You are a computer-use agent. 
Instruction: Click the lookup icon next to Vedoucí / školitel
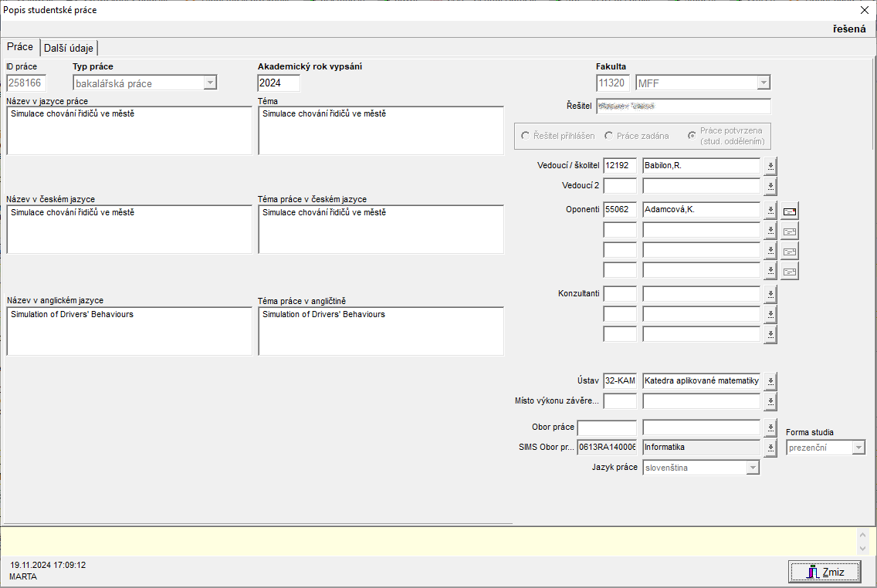pos(770,166)
